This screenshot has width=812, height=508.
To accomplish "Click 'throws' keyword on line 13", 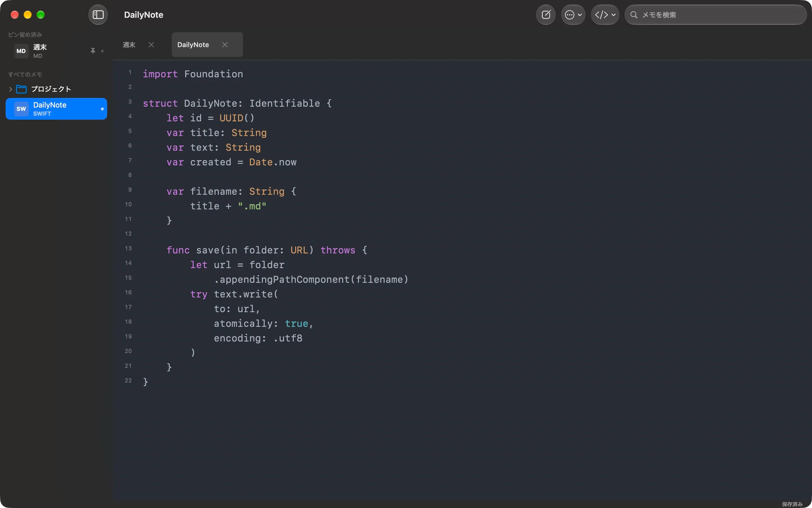I will 338,250.
